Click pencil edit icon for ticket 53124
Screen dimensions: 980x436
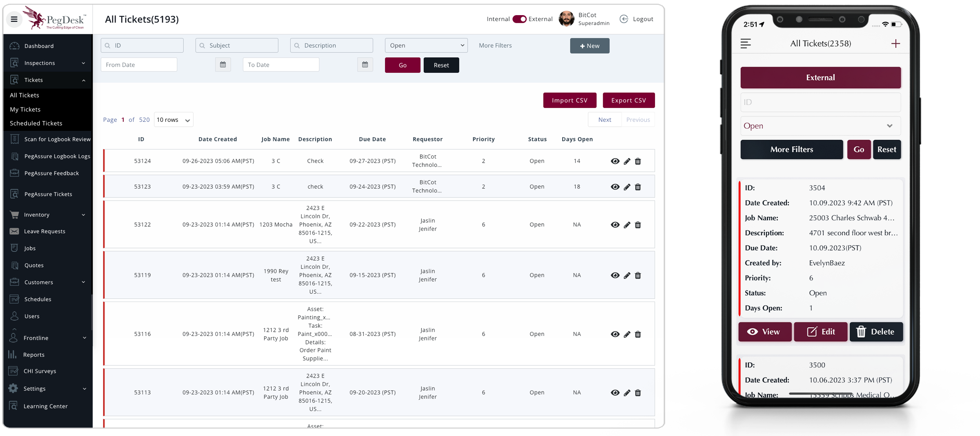627,161
